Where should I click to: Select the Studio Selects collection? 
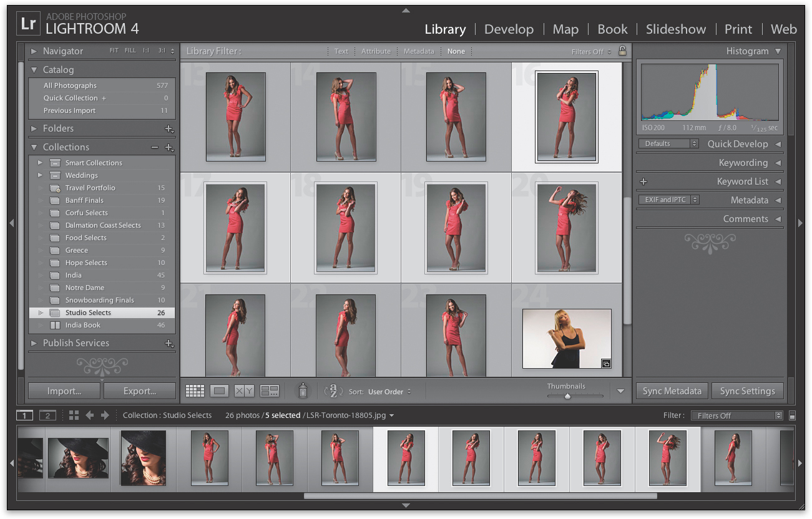pyautogui.click(x=102, y=313)
